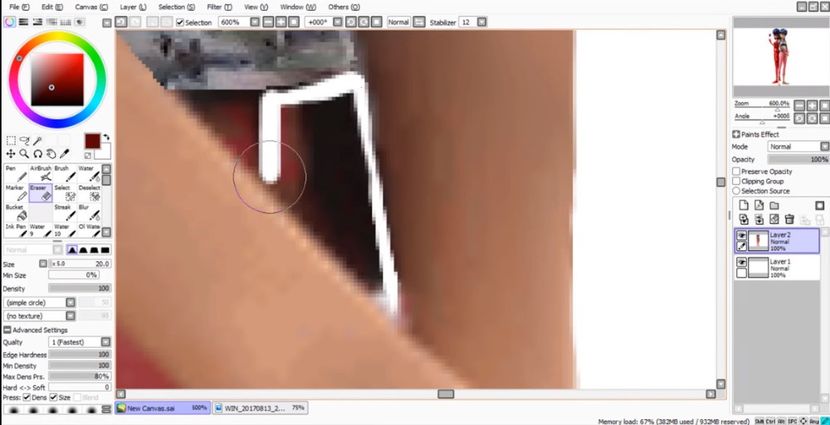Open the brush Quality dropdown
The image size is (830, 425).
pos(79,342)
